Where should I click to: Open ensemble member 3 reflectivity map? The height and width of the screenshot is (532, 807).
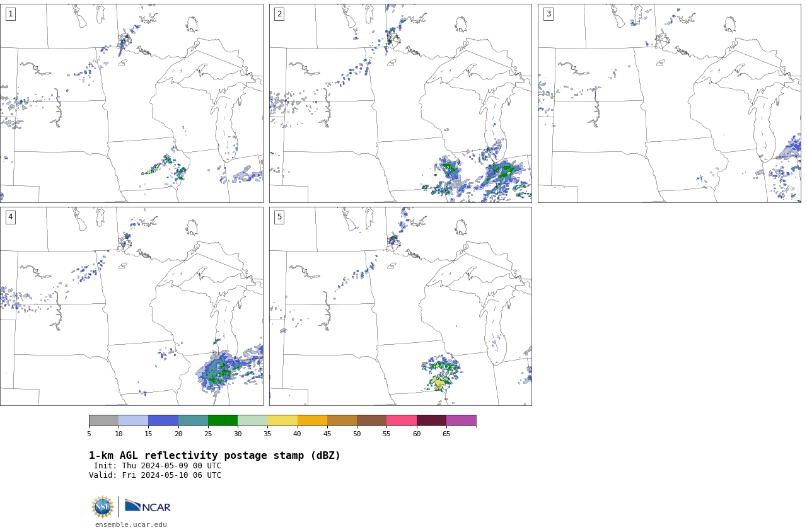(669, 103)
